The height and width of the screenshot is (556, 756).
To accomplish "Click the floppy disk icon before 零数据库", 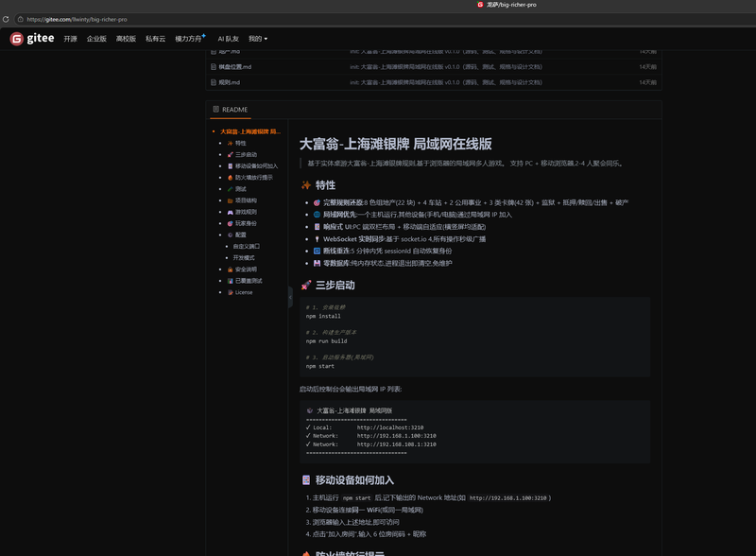I will (317, 264).
